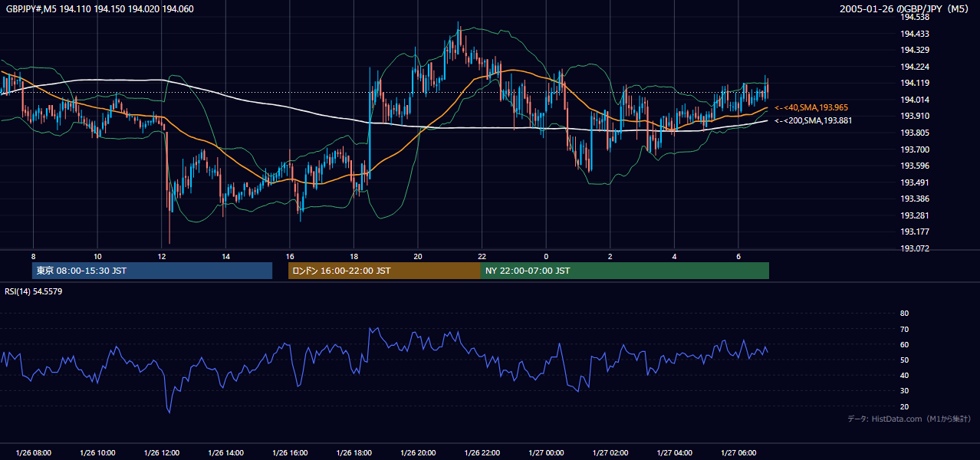The height and width of the screenshot is (460, 980).
Task: Click the 1/26 12:00 date label
Action: (162, 453)
